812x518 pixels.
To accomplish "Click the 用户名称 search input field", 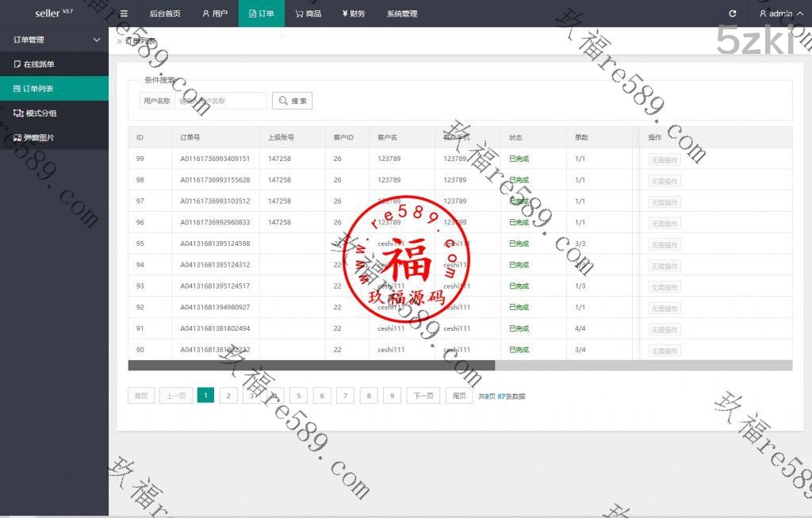I will pyautogui.click(x=221, y=101).
